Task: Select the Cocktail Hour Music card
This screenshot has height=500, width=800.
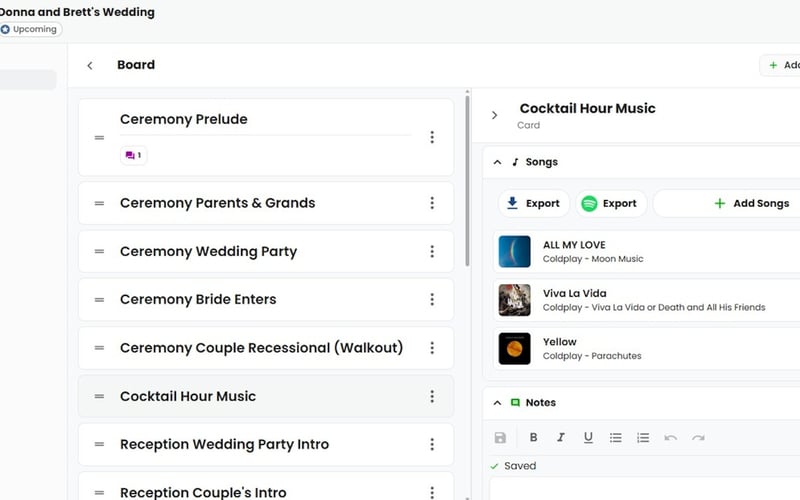Action: click(266, 396)
